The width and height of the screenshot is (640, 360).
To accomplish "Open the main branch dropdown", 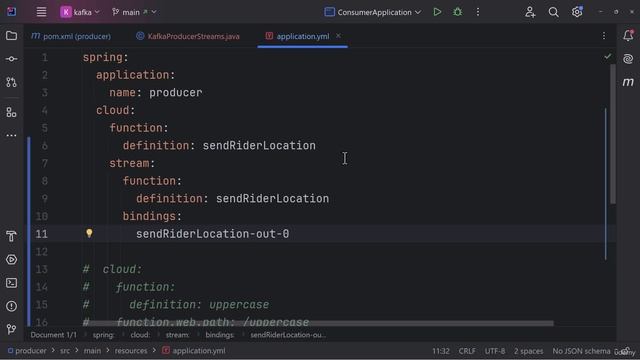I will tap(134, 12).
